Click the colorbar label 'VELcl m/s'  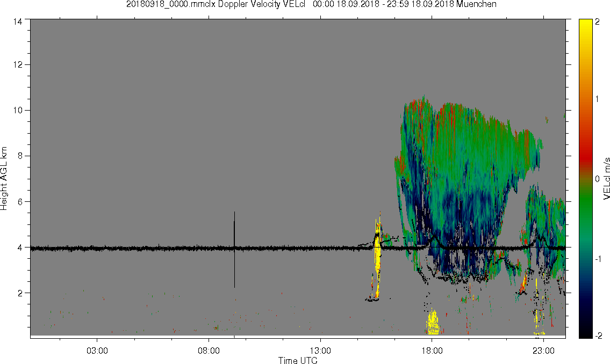[606, 179]
